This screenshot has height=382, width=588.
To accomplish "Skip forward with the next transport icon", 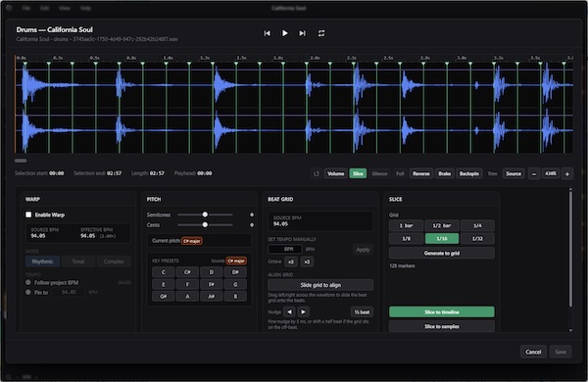I will pyautogui.click(x=302, y=33).
